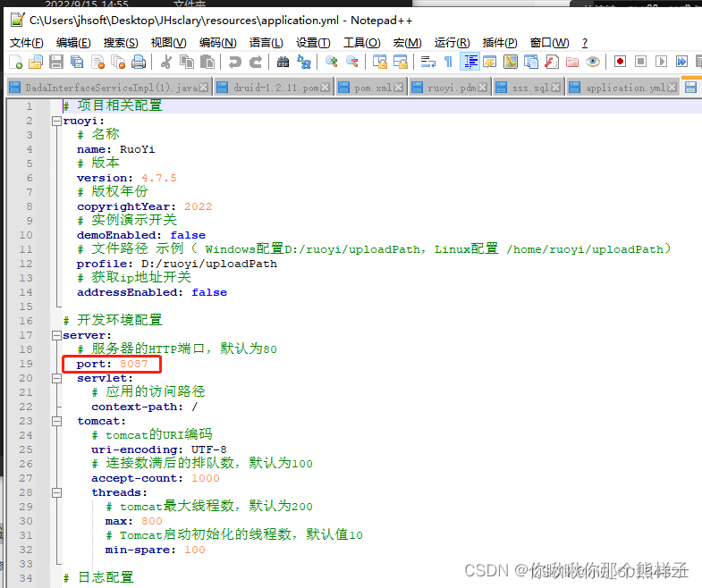Open the 设置(T) menu
The height and width of the screenshot is (588, 702).
(313, 43)
